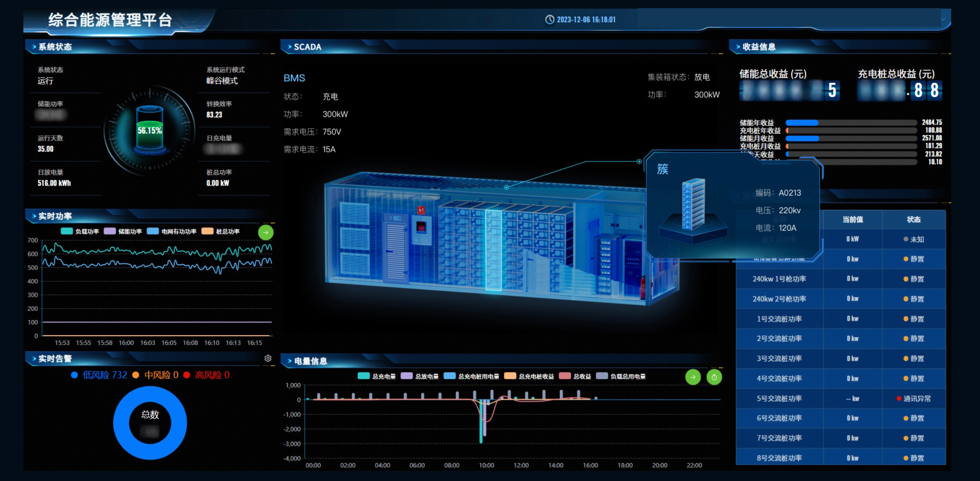980x481 pixels.
Task: Click the highlighted battery cluster in container
Action: [493, 250]
